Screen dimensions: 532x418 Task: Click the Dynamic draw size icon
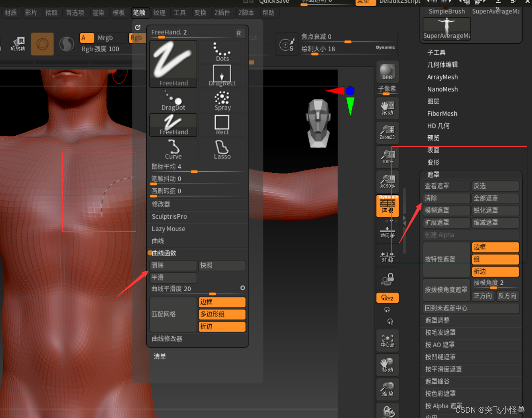pos(287,45)
